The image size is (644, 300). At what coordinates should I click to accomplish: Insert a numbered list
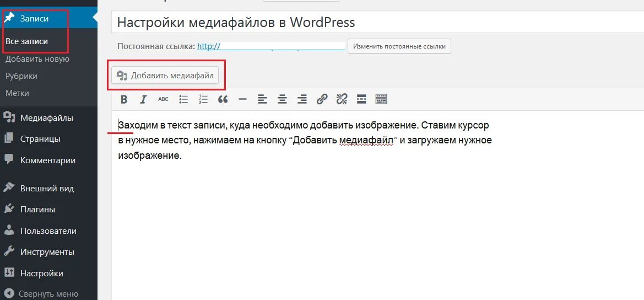point(203,99)
